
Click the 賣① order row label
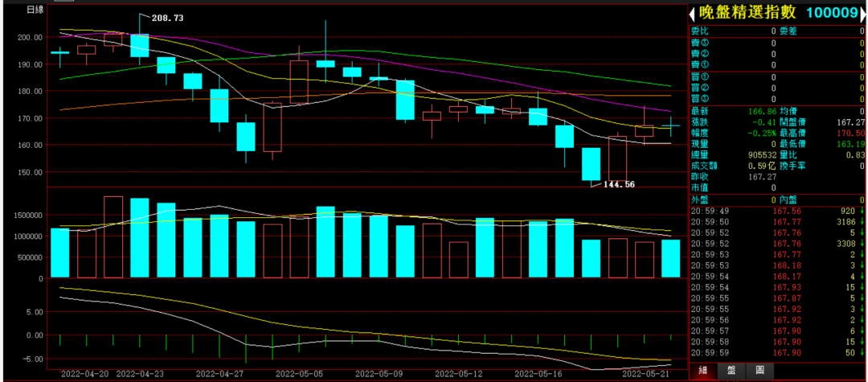click(700, 65)
